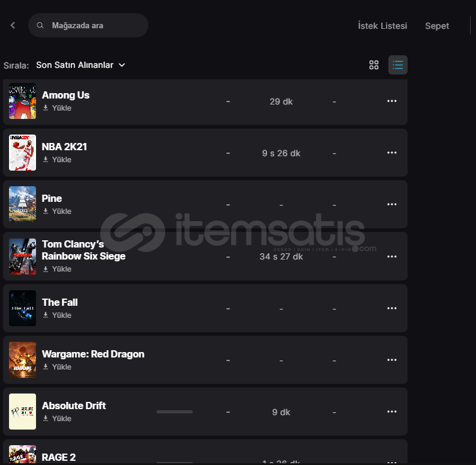The width and height of the screenshot is (476, 465).
Task: Open more options for Wargame: Red Dragon
Action: 391,360
